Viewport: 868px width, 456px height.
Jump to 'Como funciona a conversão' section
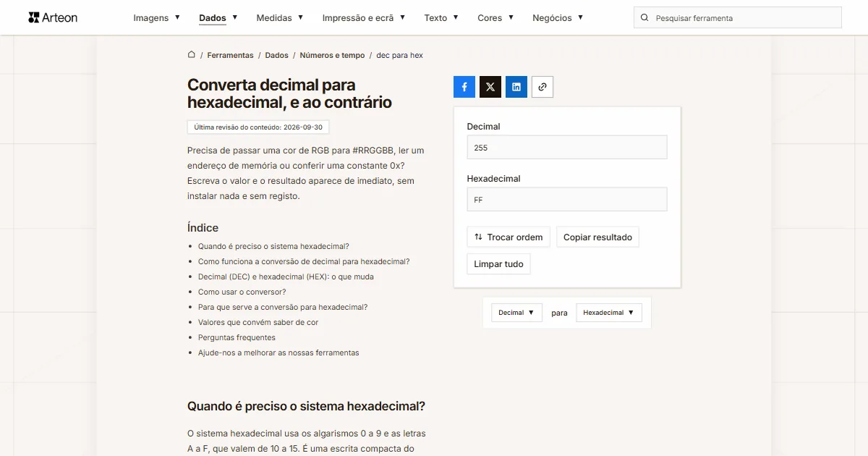click(304, 261)
